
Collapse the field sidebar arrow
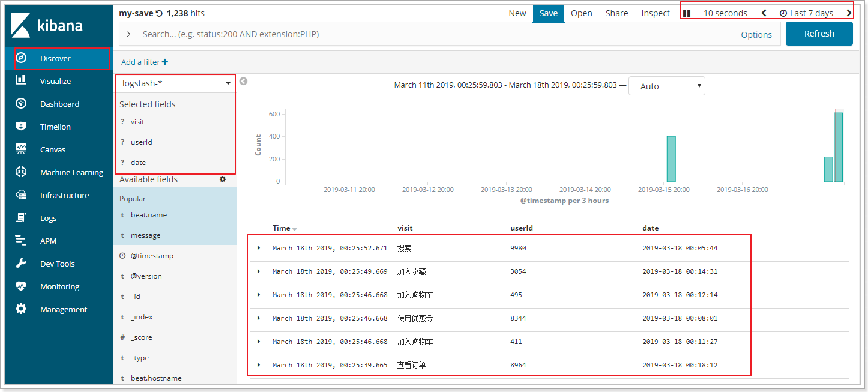pyautogui.click(x=243, y=81)
